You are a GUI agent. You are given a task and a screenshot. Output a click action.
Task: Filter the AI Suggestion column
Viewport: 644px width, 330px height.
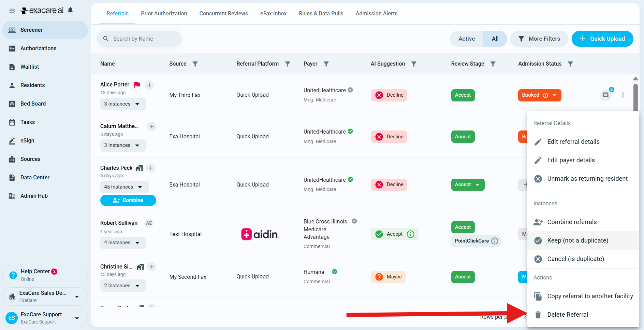pos(414,64)
